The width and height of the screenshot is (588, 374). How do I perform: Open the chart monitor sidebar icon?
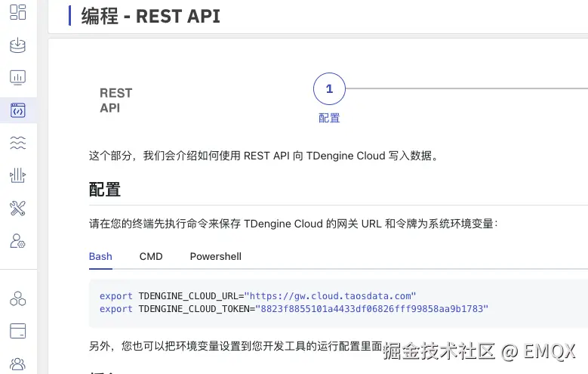[17, 78]
